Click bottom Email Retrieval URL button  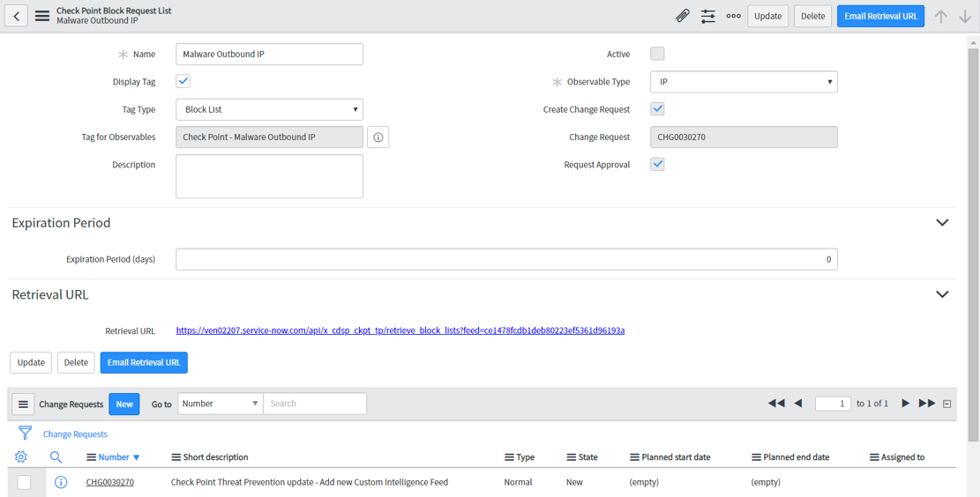pyautogui.click(x=144, y=363)
